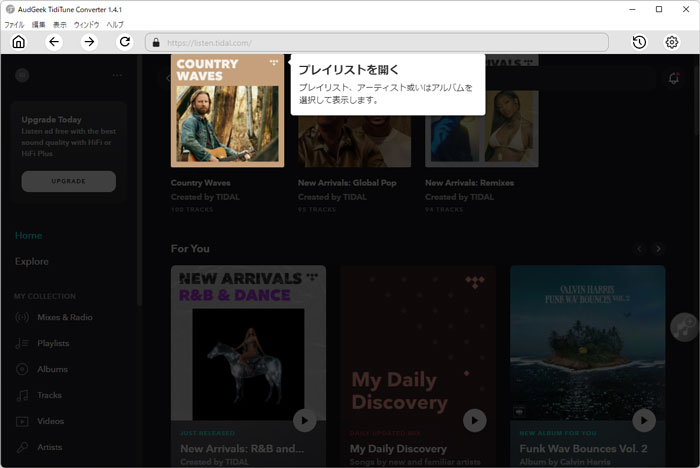700x468 pixels.
Task: Open the ウィンドウ menu
Action: coord(86,25)
